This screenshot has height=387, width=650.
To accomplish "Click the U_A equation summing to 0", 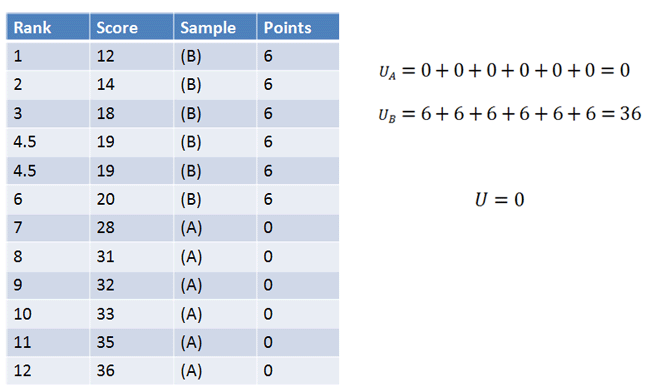I will 504,71.
